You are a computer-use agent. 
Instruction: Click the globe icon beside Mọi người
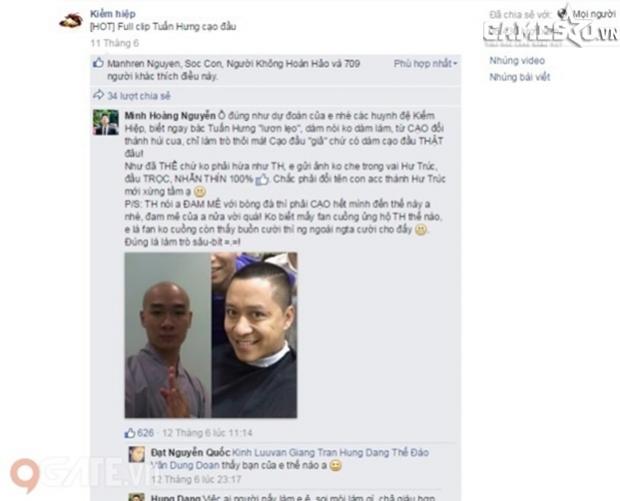pyautogui.click(x=563, y=14)
